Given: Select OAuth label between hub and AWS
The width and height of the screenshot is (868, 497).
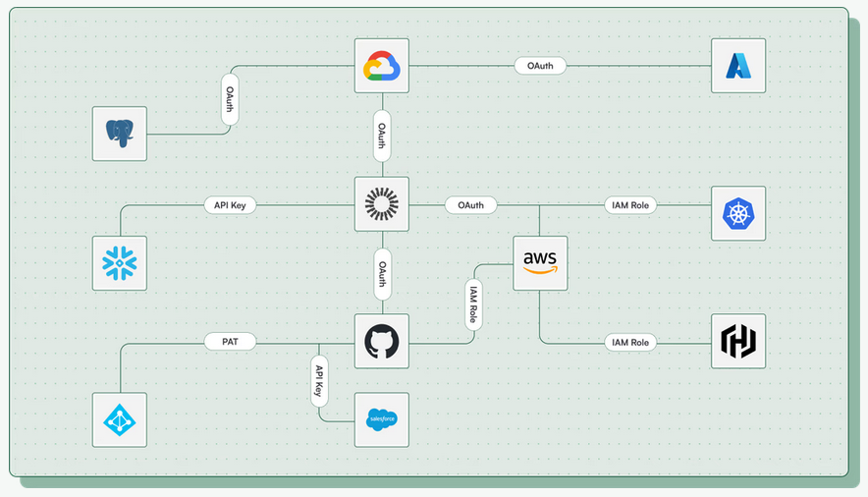Looking at the screenshot, I should coord(470,205).
